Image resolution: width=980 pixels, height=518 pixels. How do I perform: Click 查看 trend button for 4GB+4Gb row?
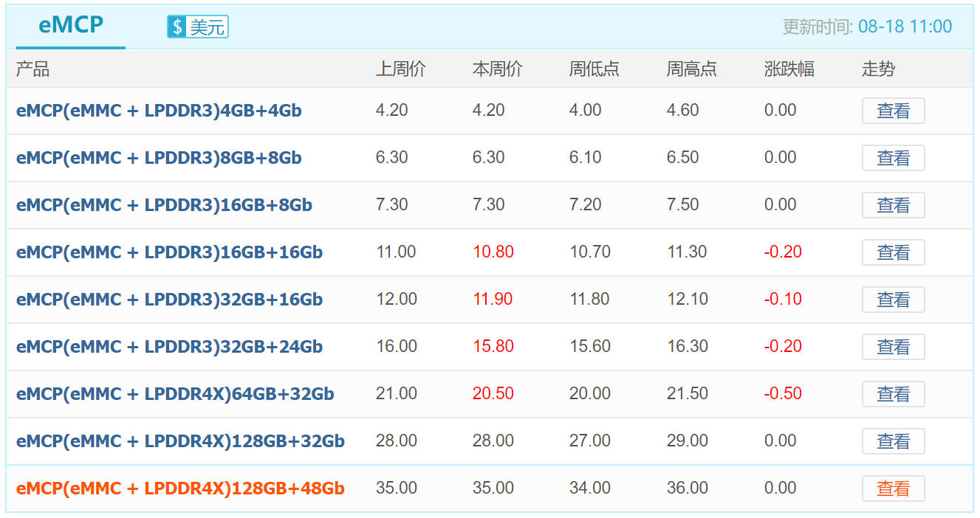click(x=893, y=111)
